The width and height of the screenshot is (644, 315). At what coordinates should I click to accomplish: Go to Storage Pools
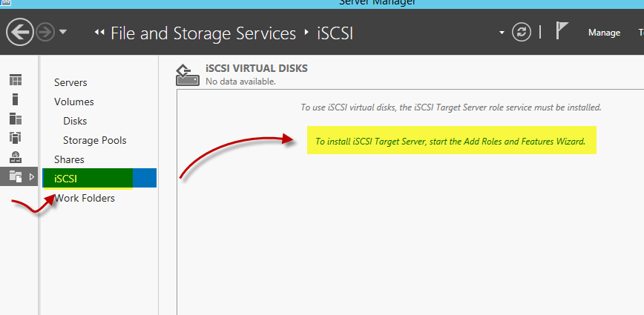[95, 140]
